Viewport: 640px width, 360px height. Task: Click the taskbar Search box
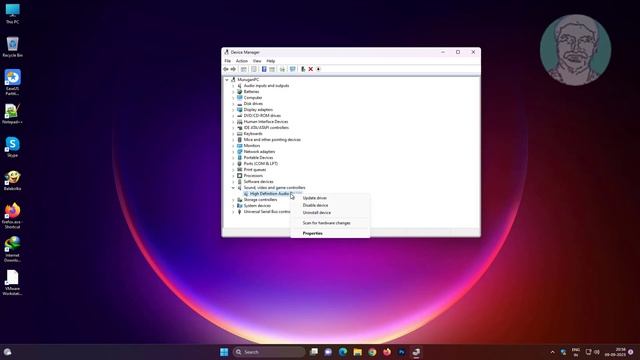click(269, 352)
